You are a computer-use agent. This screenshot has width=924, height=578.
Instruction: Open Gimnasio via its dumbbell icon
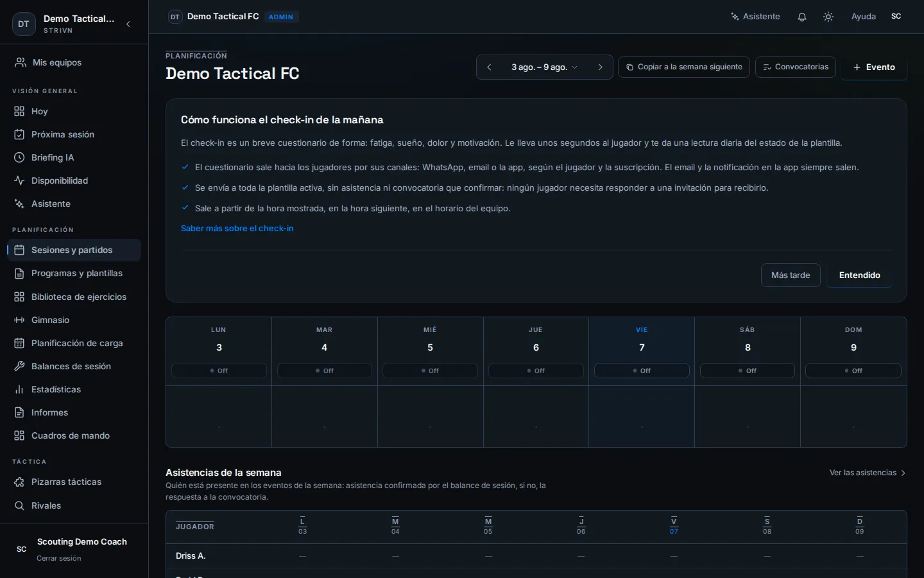[19, 320]
